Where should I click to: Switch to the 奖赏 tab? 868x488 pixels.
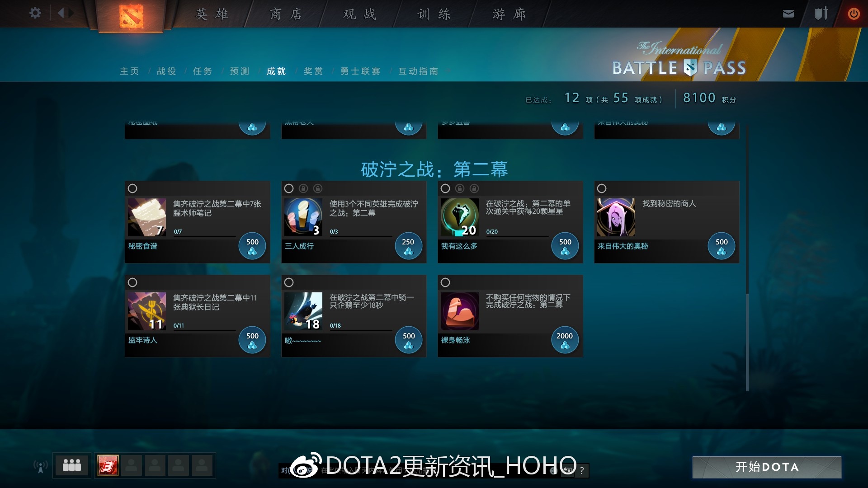313,71
